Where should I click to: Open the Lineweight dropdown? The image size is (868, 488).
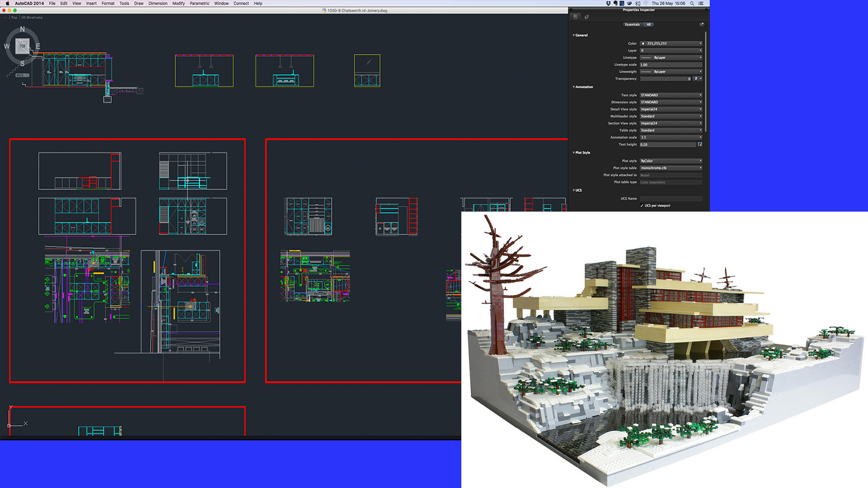click(671, 72)
